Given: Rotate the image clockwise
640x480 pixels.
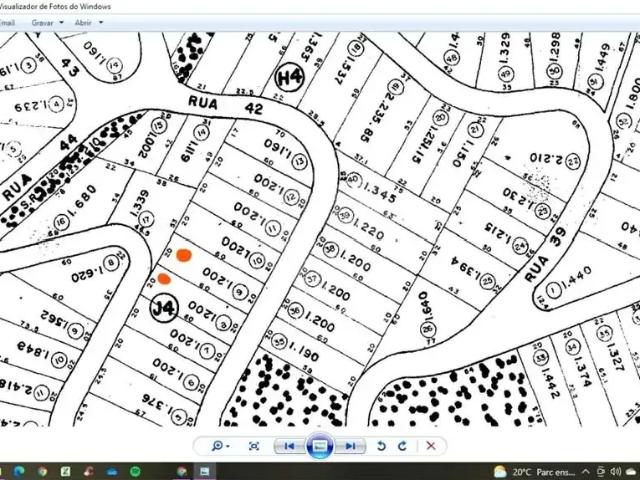Looking at the screenshot, I should pos(402,446).
